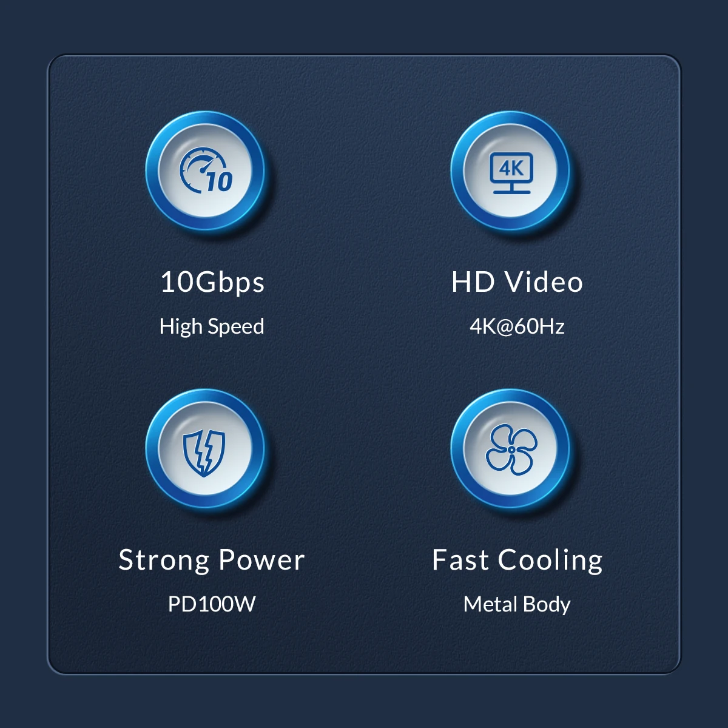The width and height of the screenshot is (728, 728).
Task: Click the blue ring around shield icon
Action: (205, 450)
